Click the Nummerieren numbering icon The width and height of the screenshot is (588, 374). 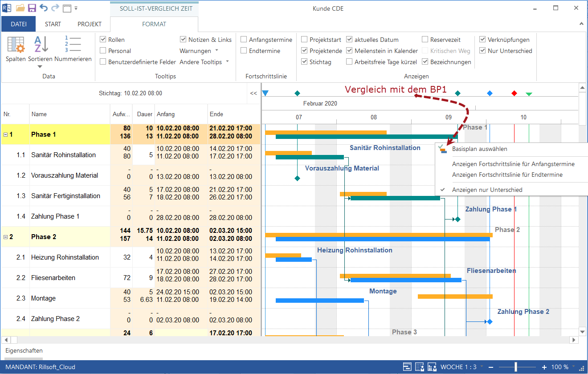(x=73, y=45)
